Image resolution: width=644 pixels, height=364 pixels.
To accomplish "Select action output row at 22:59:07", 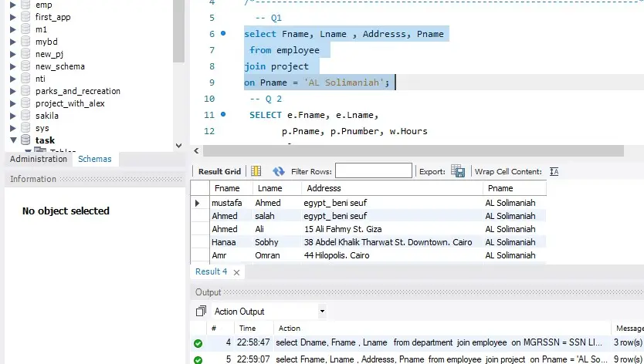I will [417, 359].
